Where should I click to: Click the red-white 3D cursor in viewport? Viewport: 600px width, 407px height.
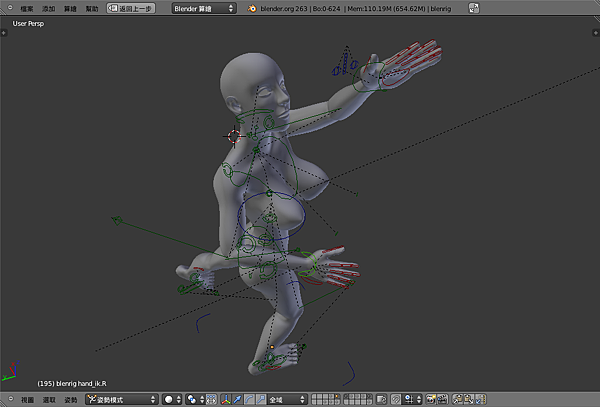click(x=235, y=135)
